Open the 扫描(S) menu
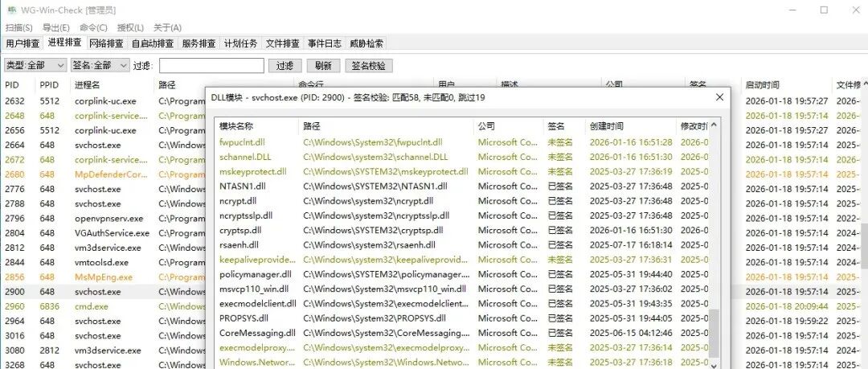The width and height of the screenshot is (868, 369). point(18,27)
